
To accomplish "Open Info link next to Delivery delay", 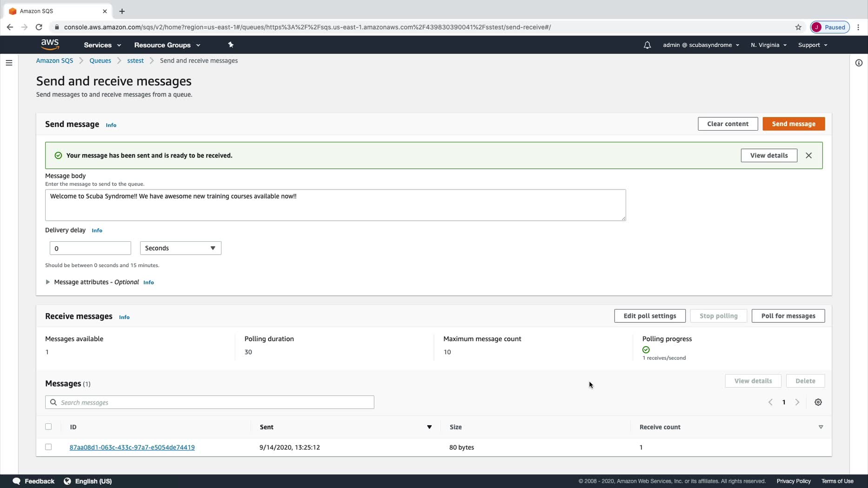I will [97, 231].
